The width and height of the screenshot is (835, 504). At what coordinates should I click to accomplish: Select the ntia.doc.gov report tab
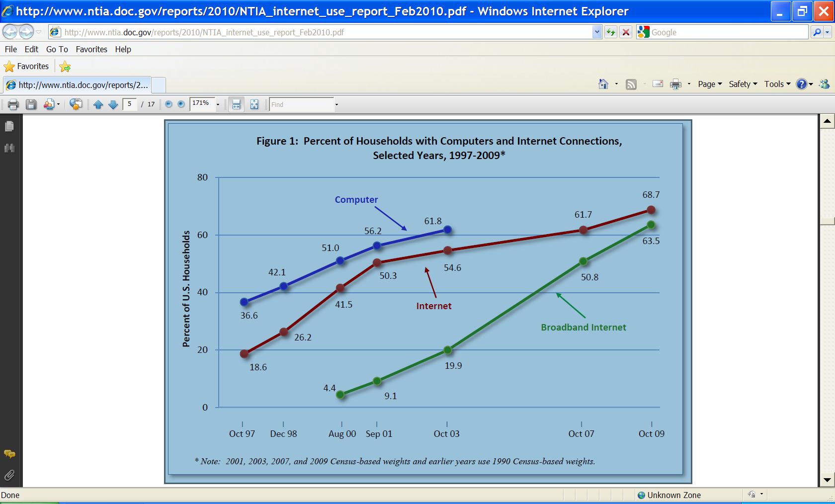pyautogui.click(x=77, y=85)
